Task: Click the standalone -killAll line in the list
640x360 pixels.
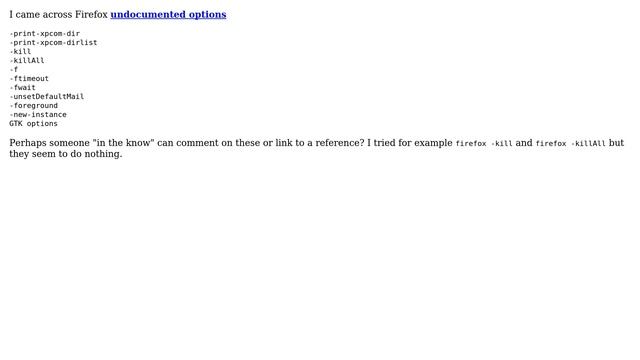Action: tap(27, 60)
